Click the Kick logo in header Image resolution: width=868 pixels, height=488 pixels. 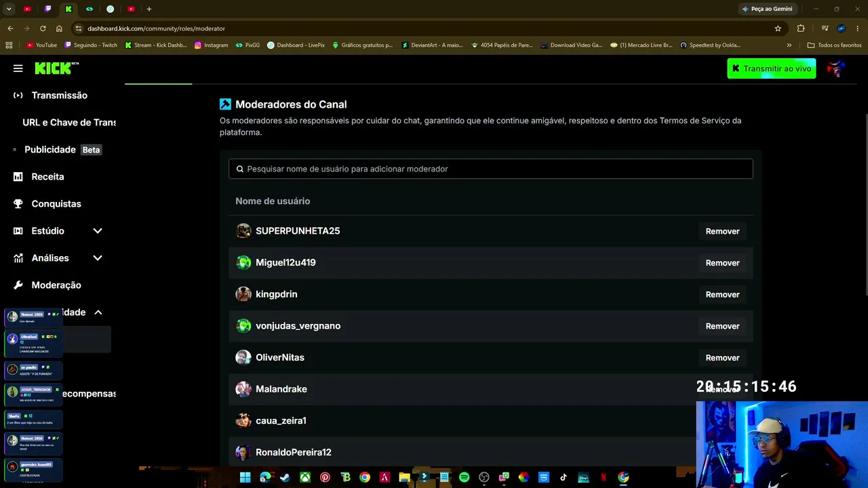pos(57,68)
